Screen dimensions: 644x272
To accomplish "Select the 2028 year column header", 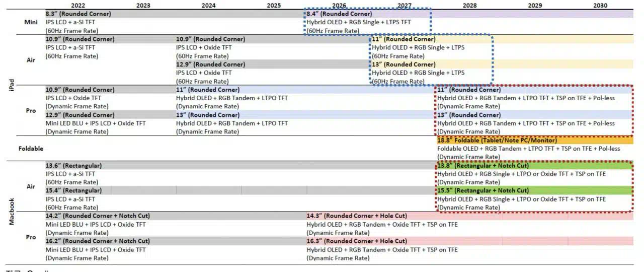I will click(469, 6).
